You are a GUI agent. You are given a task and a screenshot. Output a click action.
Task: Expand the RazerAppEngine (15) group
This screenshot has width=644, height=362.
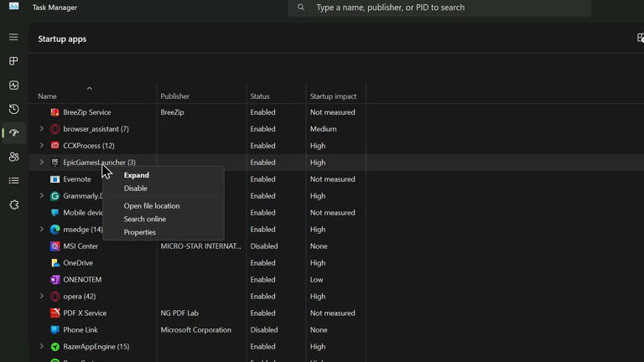[42, 347]
